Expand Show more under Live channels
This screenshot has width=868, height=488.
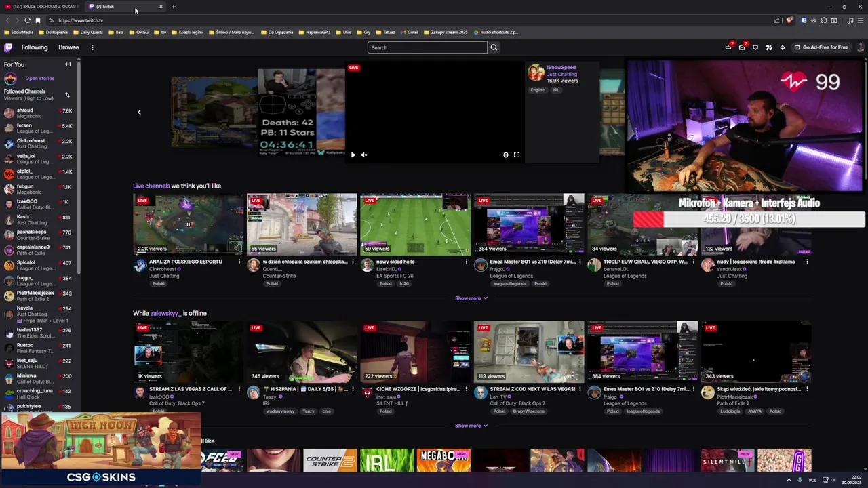471,298
